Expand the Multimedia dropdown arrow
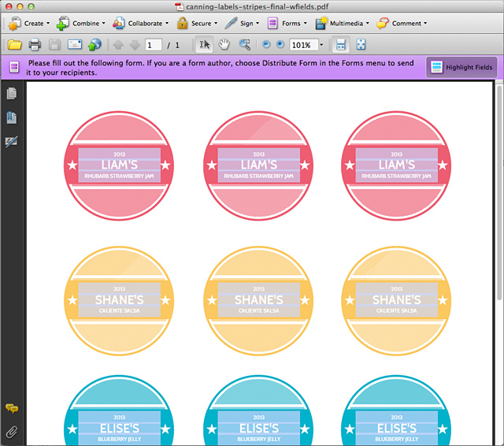 click(x=368, y=23)
